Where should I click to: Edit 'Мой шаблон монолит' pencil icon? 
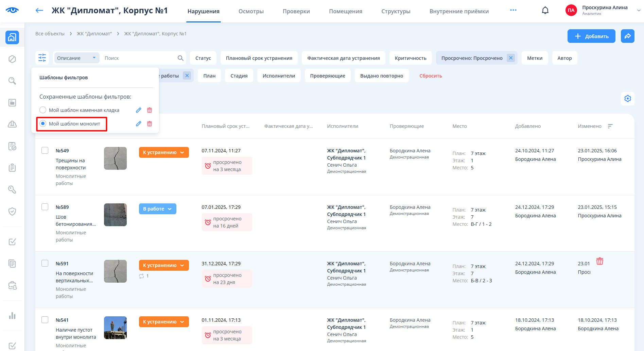pos(138,124)
